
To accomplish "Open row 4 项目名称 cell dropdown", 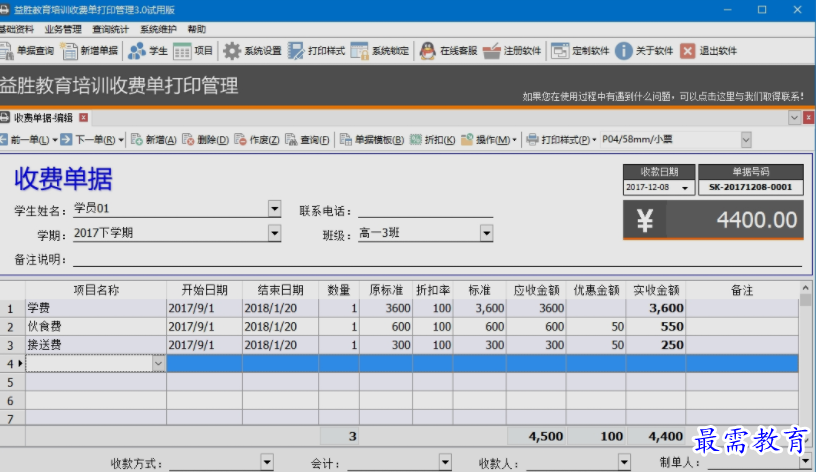I will (x=158, y=363).
